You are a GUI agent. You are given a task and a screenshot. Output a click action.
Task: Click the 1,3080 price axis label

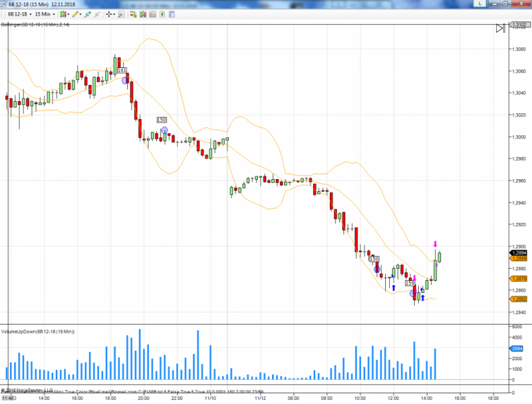pos(519,49)
